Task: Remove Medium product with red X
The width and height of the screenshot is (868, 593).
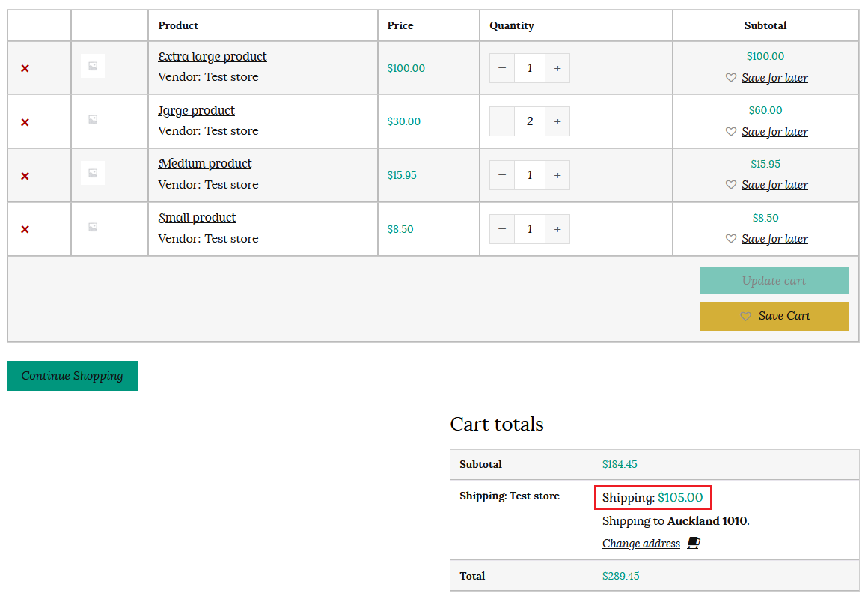Action: 25,176
